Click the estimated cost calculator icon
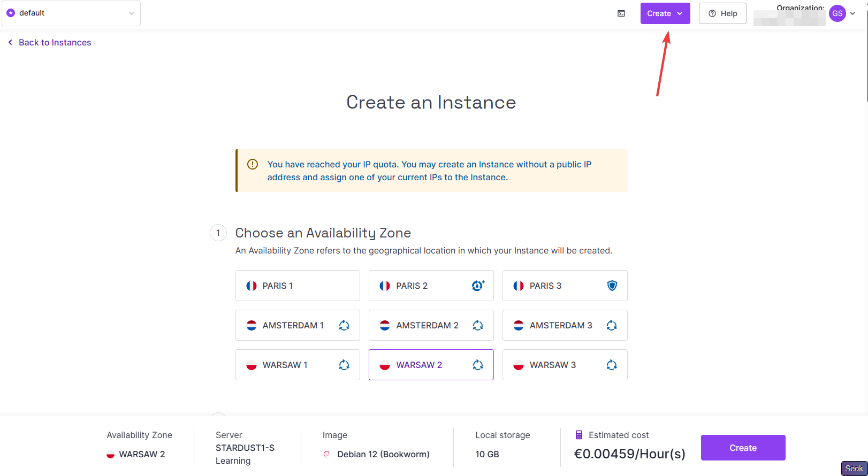The width and height of the screenshot is (868, 476). (579, 435)
